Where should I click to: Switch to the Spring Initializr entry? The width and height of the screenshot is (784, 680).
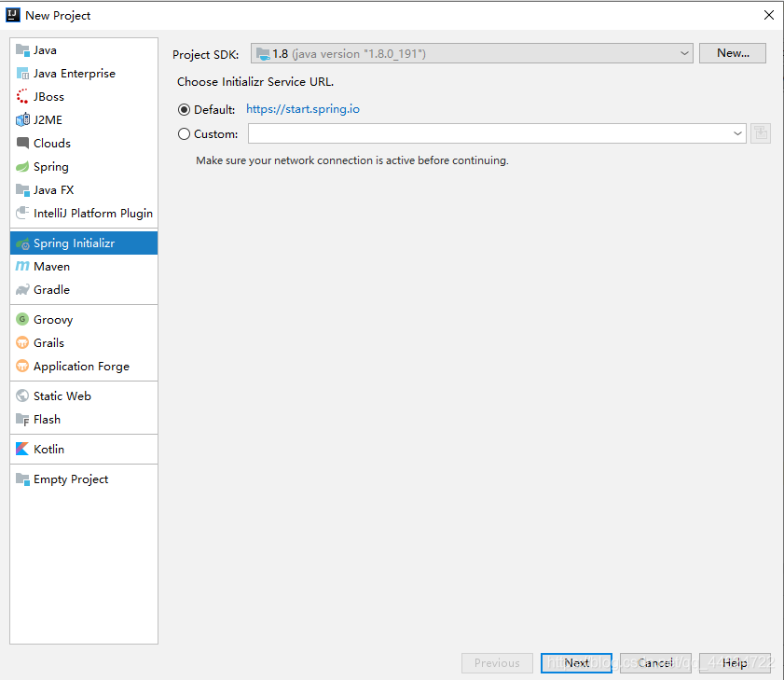pos(74,242)
